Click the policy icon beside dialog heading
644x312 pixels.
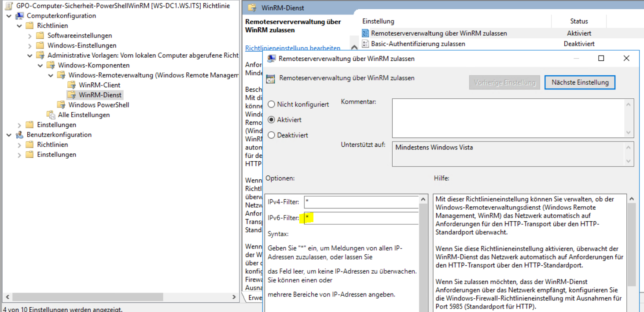tap(271, 79)
